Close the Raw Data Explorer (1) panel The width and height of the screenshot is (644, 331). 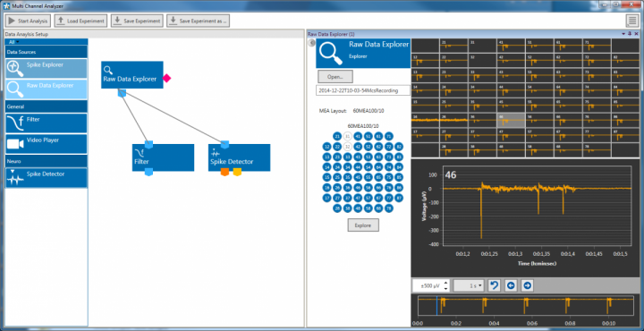[635, 34]
